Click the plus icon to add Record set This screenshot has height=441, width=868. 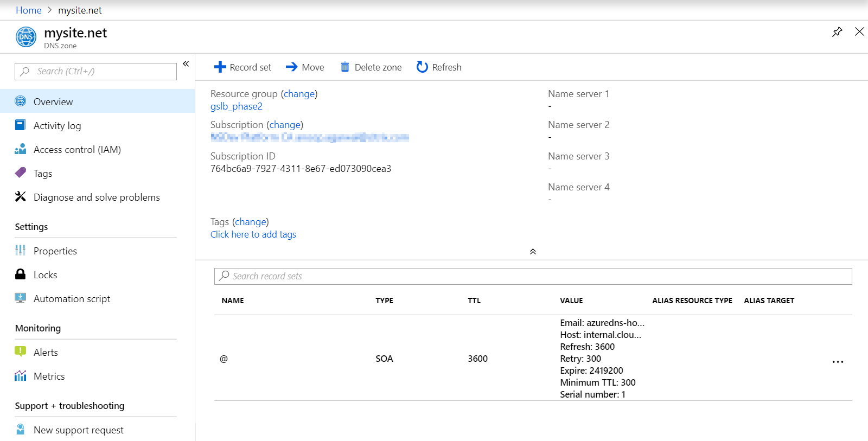(x=220, y=67)
